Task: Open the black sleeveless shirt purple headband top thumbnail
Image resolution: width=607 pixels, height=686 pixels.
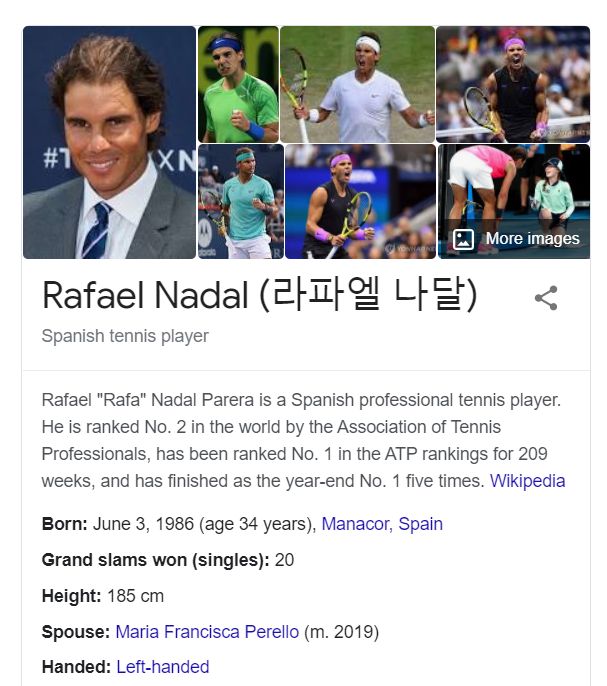Action: pyautogui.click(x=513, y=84)
